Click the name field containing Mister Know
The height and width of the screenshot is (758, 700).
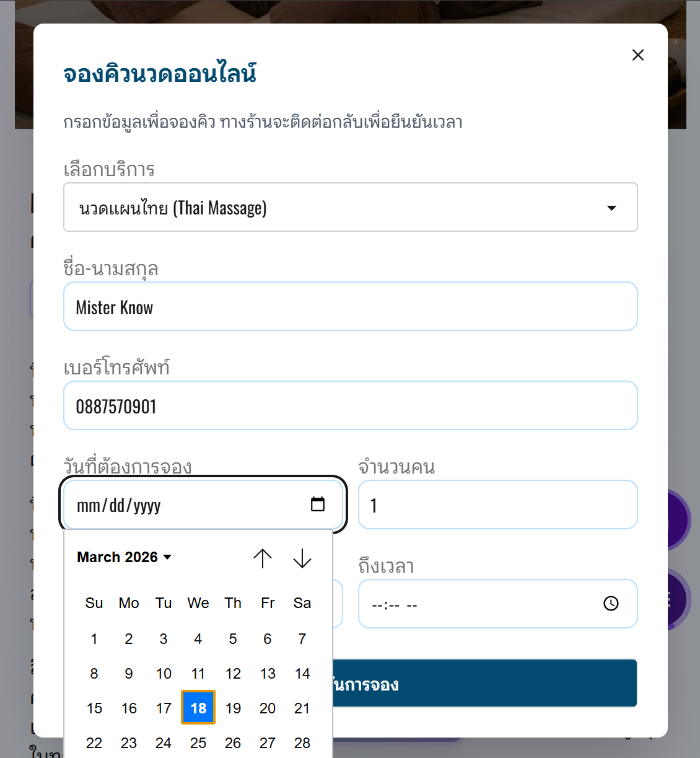pyautogui.click(x=350, y=307)
